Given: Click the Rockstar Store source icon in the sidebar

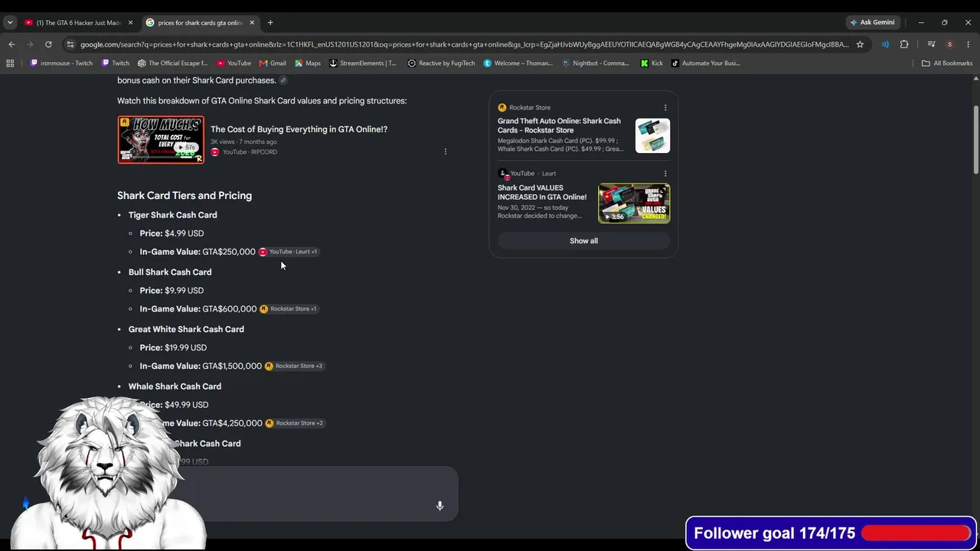Looking at the screenshot, I should click(x=502, y=108).
